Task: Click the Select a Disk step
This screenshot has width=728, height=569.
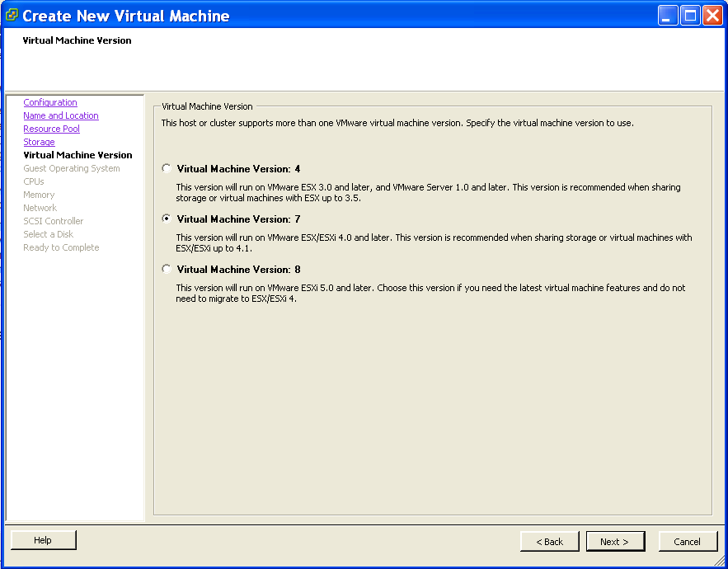Action: click(x=49, y=234)
